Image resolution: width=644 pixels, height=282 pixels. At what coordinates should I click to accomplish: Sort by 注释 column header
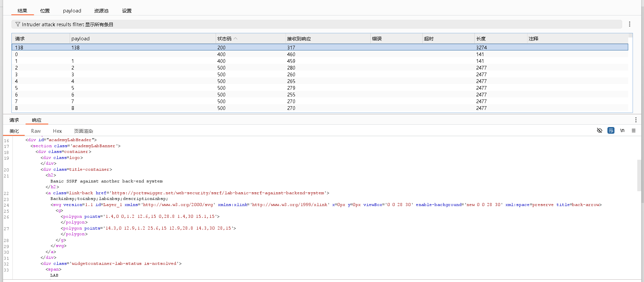[x=578, y=39]
